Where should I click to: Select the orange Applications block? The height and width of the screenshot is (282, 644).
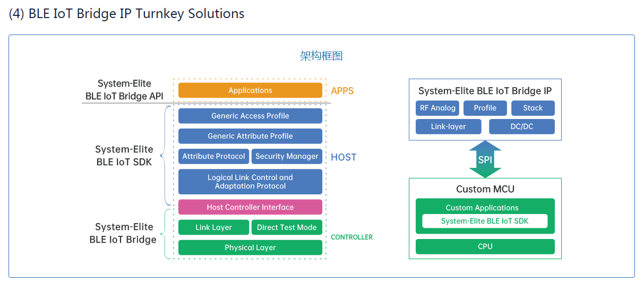(x=250, y=90)
